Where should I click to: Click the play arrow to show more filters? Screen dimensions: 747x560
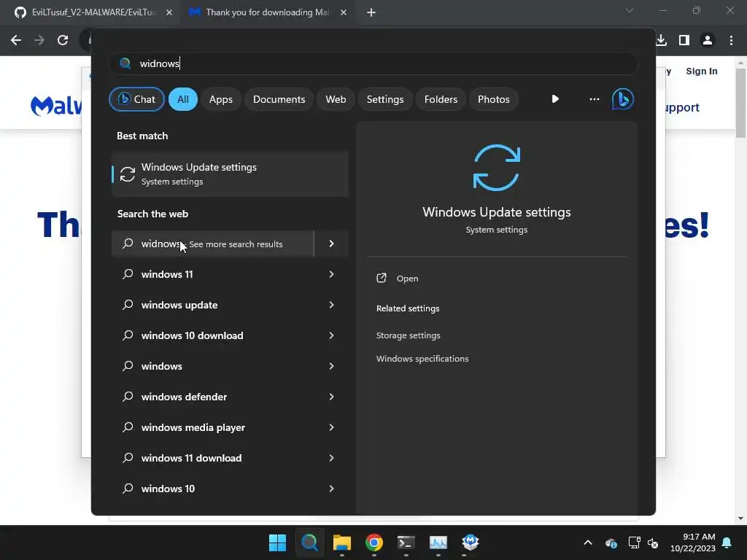(555, 99)
